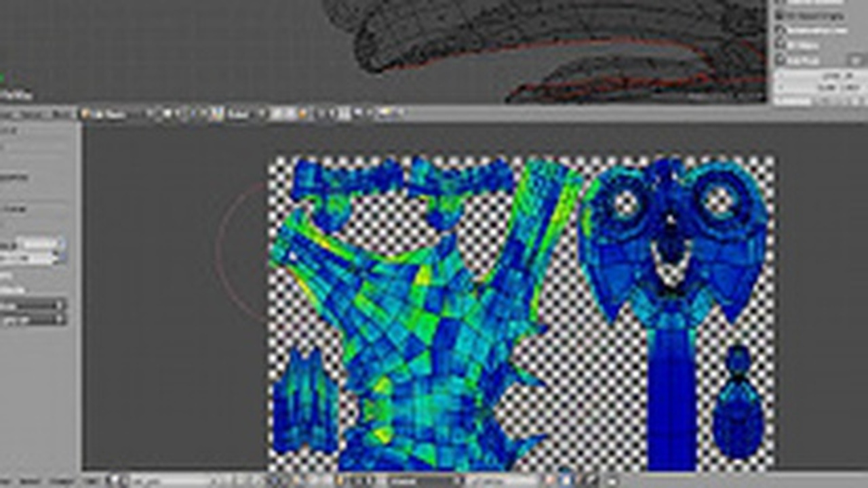Screen dimensions: 868x488
Task: Toggle the 3D manipulator axes icon
Action: coord(217,115)
